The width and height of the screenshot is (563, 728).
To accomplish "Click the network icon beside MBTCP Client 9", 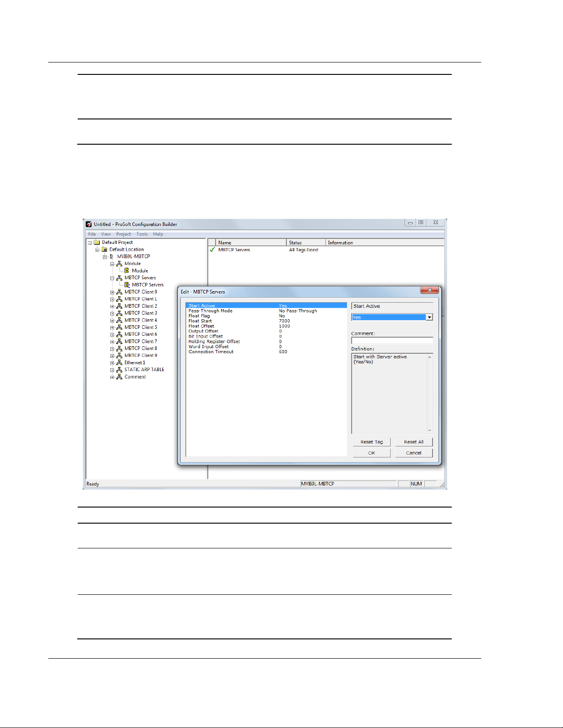I will pyautogui.click(x=119, y=356).
